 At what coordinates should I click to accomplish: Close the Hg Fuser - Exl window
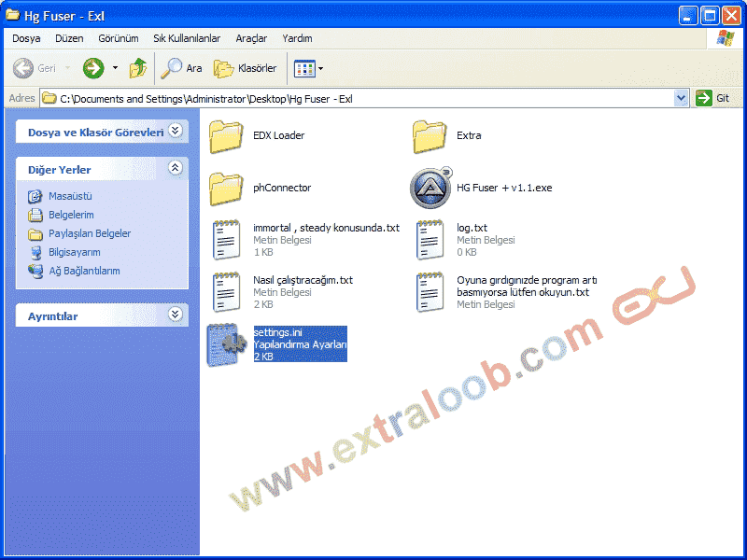tap(731, 16)
